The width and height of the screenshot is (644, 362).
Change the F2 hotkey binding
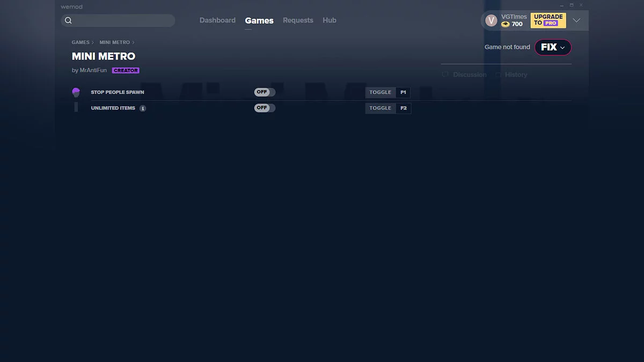(x=404, y=108)
